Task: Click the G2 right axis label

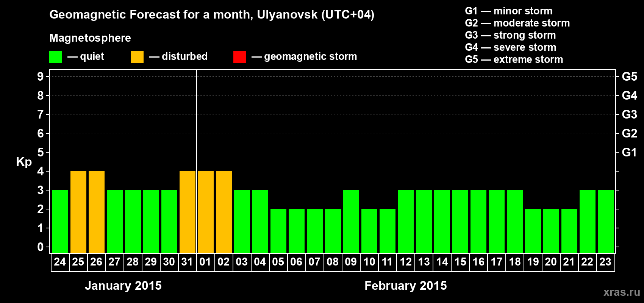Action: pos(630,133)
